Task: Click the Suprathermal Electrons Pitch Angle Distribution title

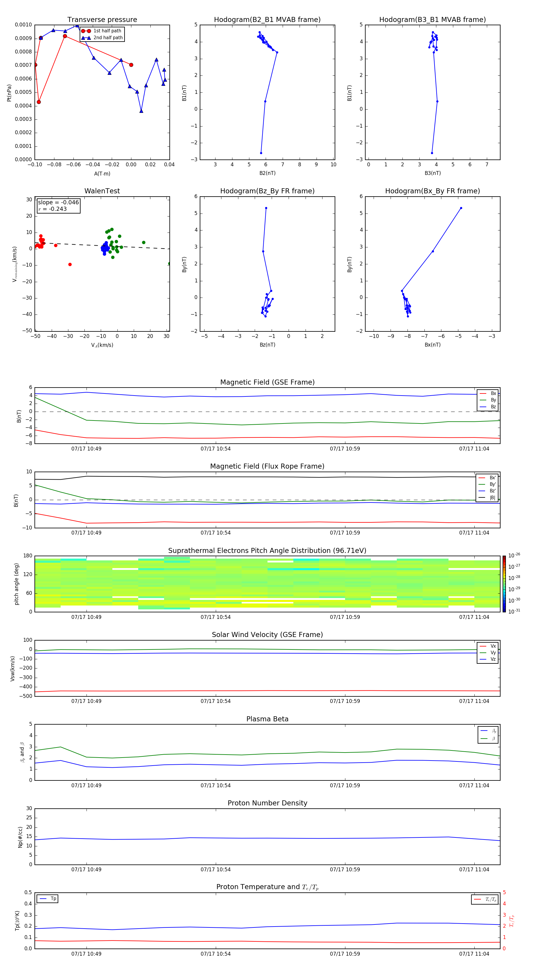Action: tap(267, 551)
